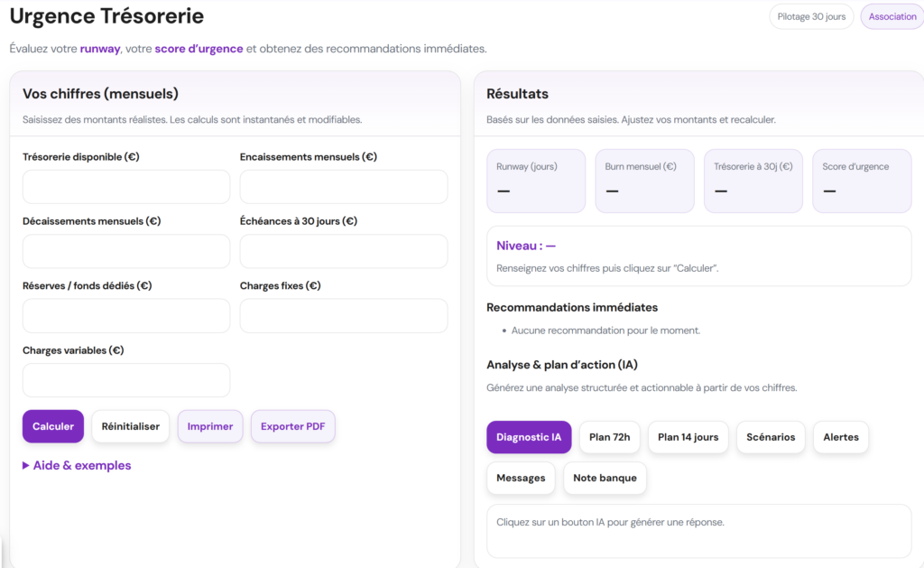Screen dimensions: 924x568
Task: Click the Encaissements mensuels input field
Action: (x=344, y=187)
